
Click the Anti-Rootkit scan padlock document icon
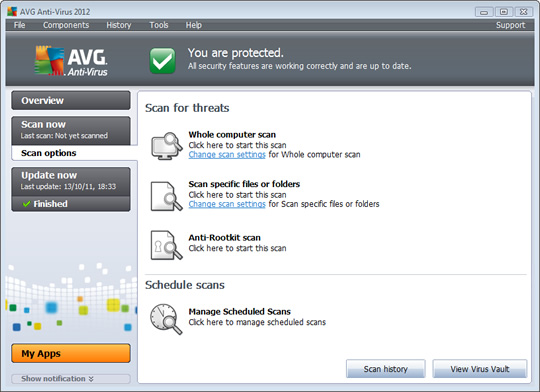pos(167,245)
